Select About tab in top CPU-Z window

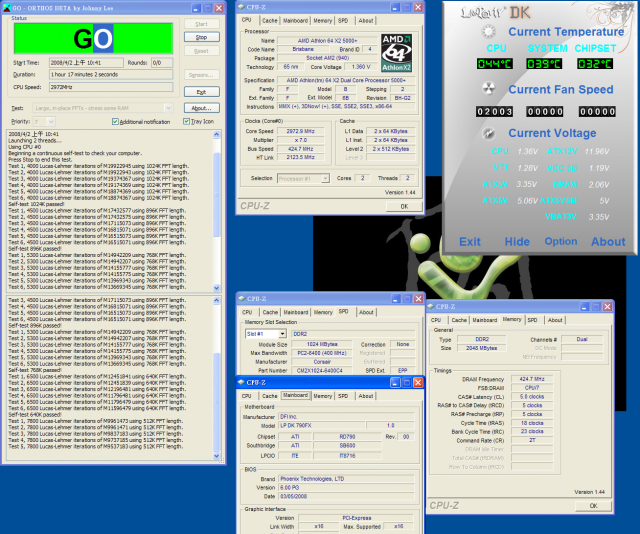pyautogui.click(x=366, y=20)
